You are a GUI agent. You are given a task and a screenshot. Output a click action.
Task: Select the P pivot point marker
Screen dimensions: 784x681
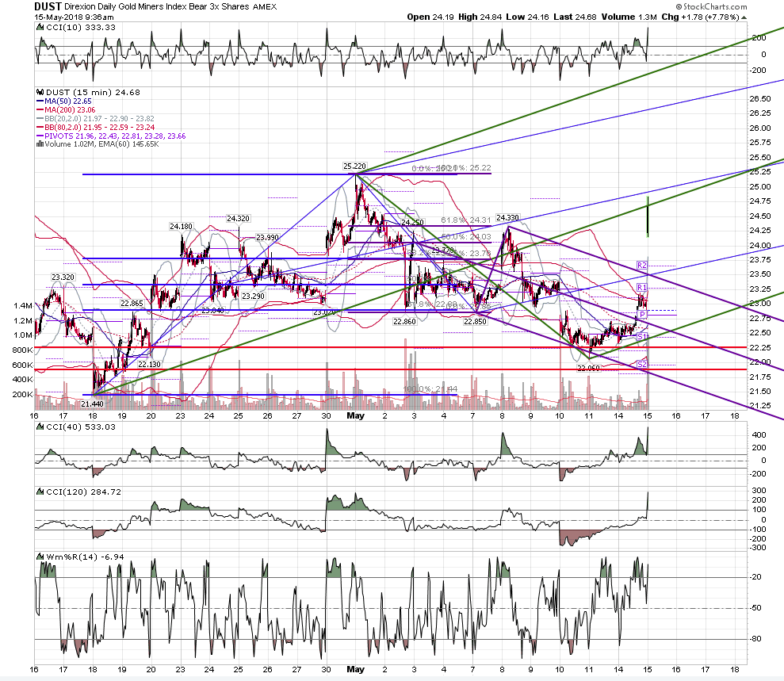(x=643, y=315)
